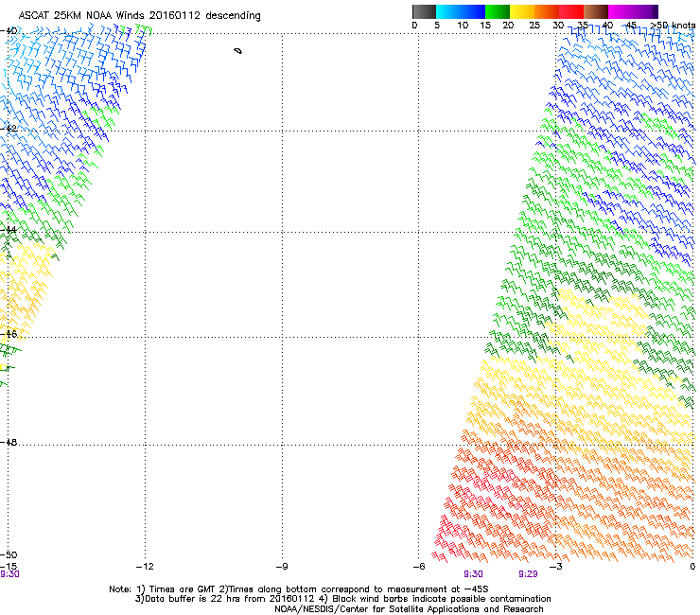700x615 pixels.
Task: Click the purple '9:29' swath time label
Action: click(528, 574)
